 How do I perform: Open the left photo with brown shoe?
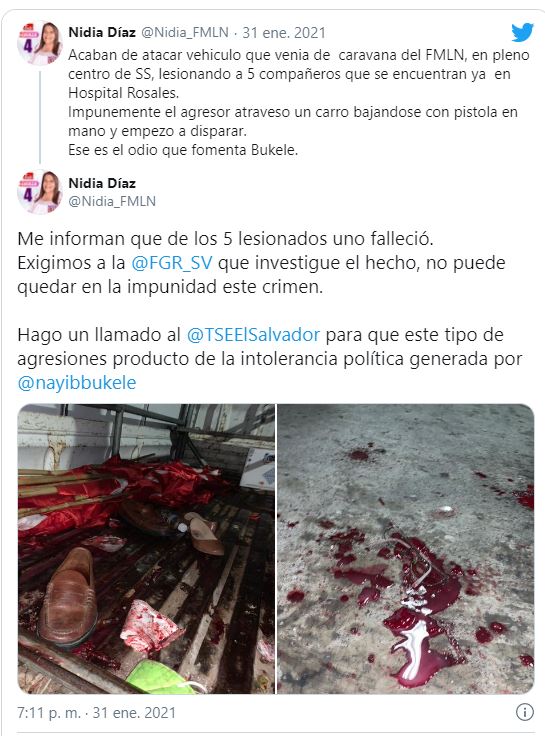[x=146, y=549]
